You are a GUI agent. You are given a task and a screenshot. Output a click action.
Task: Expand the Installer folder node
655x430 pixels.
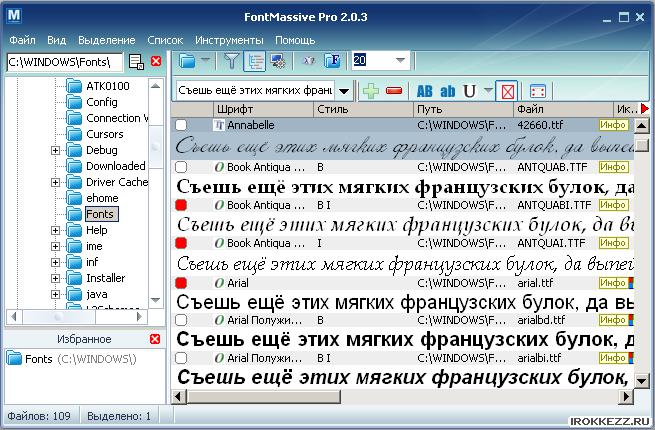click(55, 278)
